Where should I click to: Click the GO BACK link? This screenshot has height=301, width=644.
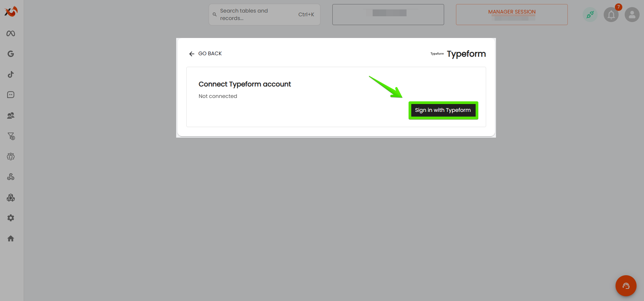point(205,54)
